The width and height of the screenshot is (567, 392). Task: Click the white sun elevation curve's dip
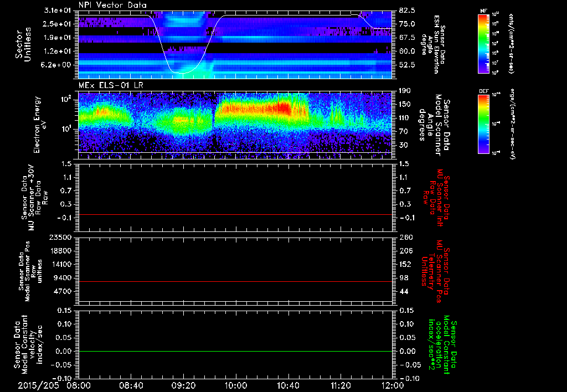click(x=183, y=73)
